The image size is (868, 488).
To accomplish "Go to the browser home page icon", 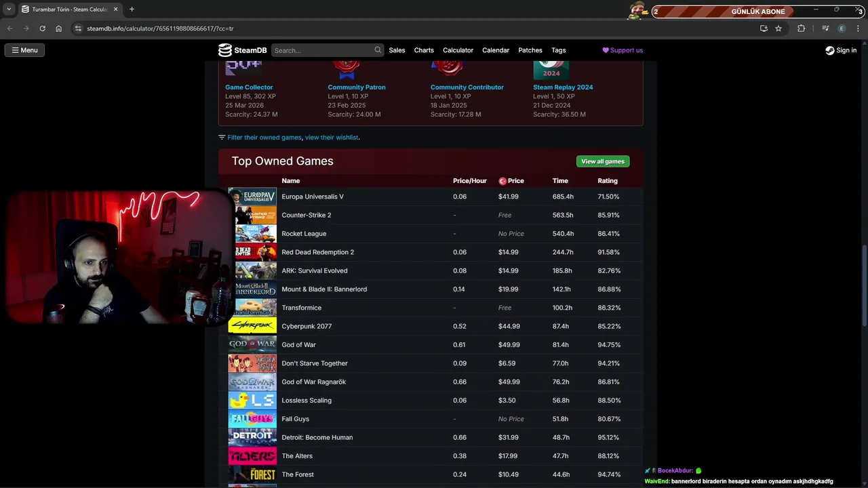I will coord(58,28).
